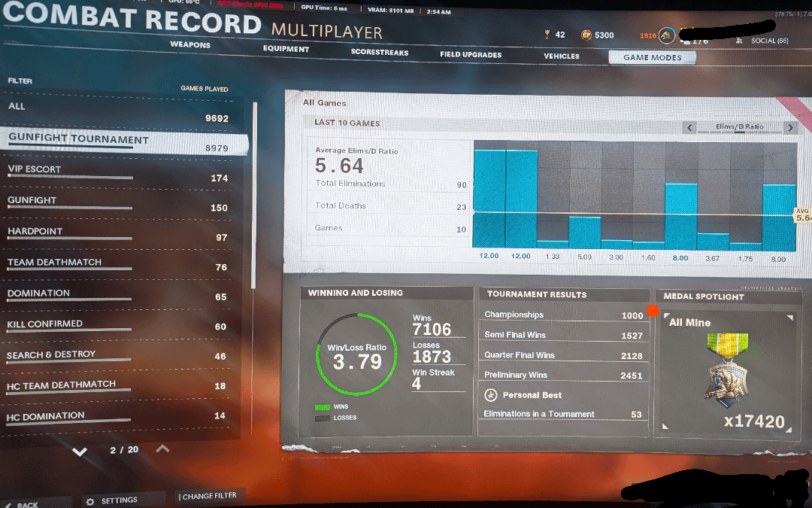812x508 pixels.
Task: Click the filter list scrollbar
Action: coord(255,196)
